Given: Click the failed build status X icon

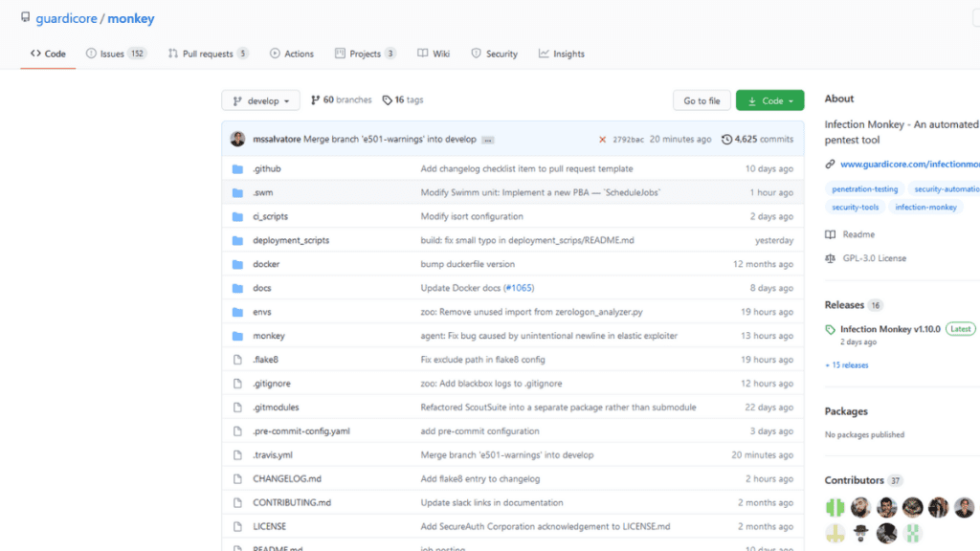Looking at the screenshot, I should tap(603, 140).
